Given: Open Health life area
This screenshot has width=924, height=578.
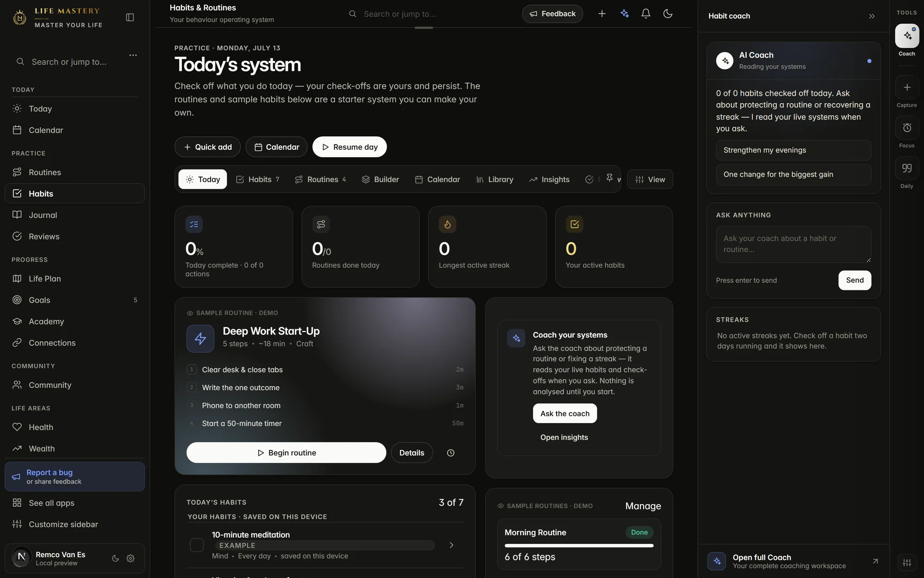Looking at the screenshot, I should coord(75,427).
